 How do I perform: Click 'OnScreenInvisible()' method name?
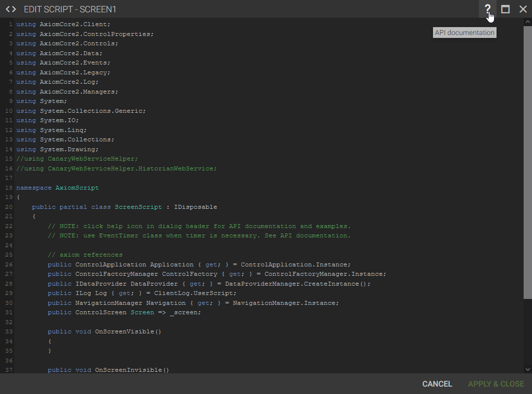pyautogui.click(x=132, y=370)
